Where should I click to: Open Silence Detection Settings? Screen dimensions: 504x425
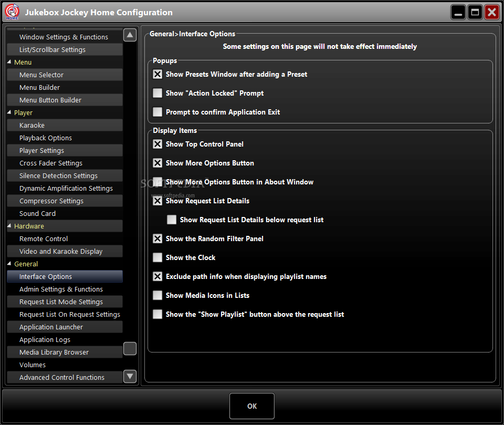click(65, 175)
